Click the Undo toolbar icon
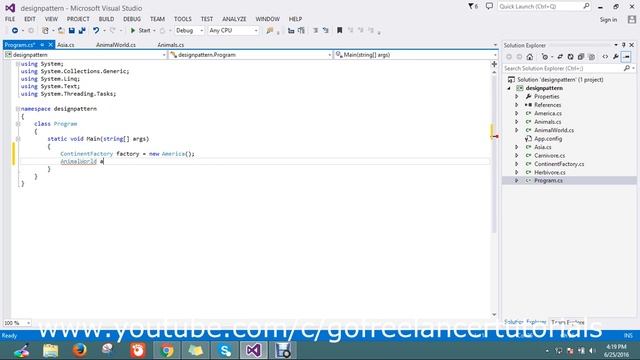Image resolution: width=640 pixels, height=360 pixels. point(96,31)
